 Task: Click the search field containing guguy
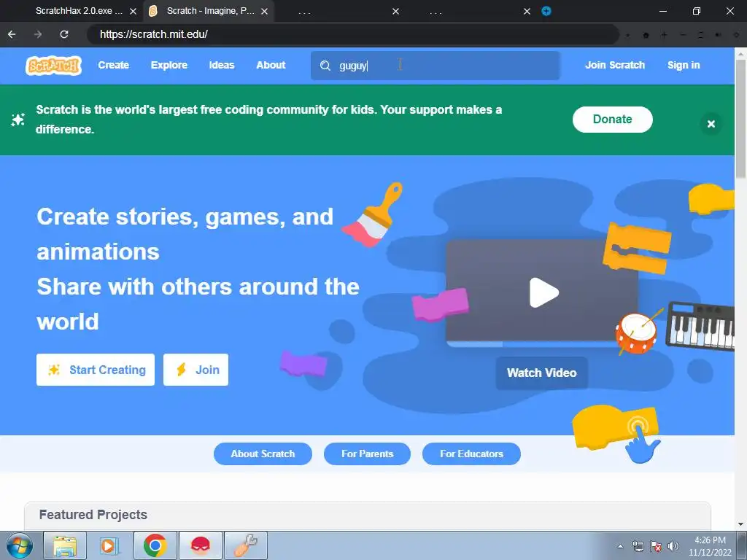tap(435, 66)
